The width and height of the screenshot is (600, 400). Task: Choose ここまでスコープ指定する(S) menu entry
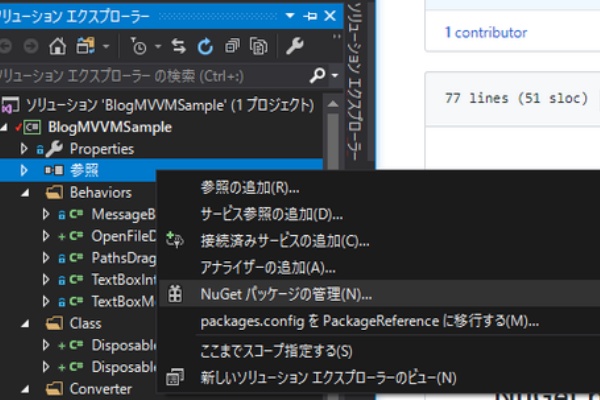[276, 351]
